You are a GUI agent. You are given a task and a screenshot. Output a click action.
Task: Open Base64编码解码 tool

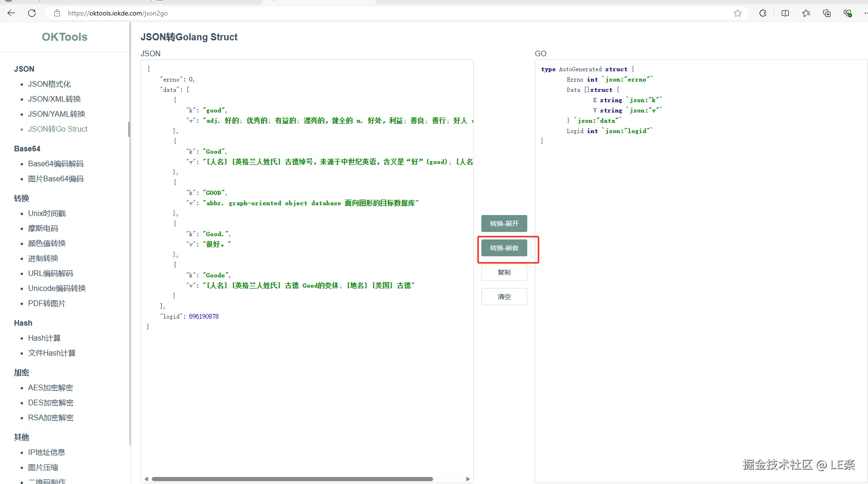[56, 164]
